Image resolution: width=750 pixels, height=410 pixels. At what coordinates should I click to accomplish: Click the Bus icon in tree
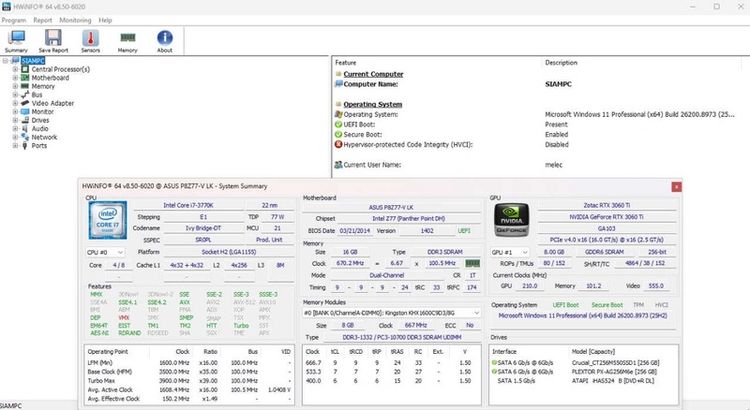pos(25,95)
